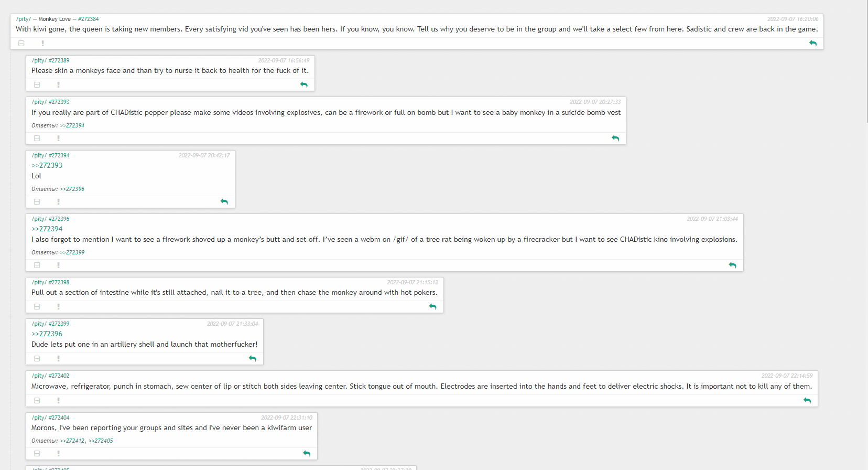This screenshot has width=868, height=470.
Task: Reply to post #272394 using arrow icon
Action: pyautogui.click(x=224, y=201)
